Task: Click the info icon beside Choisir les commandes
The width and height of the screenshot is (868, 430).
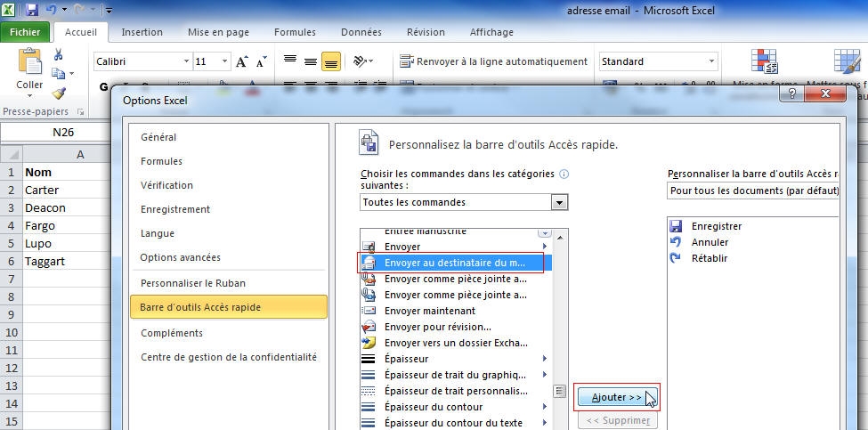Action: [x=564, y=174]
